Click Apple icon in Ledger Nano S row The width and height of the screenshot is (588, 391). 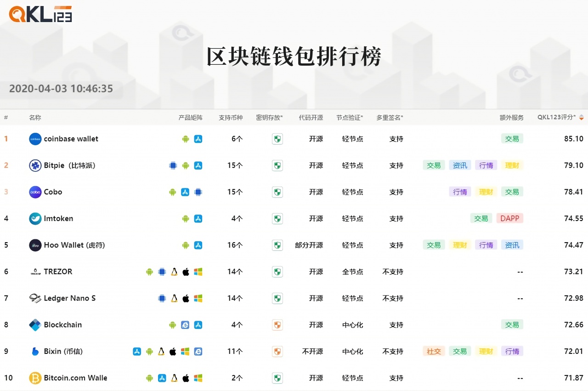[186, 298]
